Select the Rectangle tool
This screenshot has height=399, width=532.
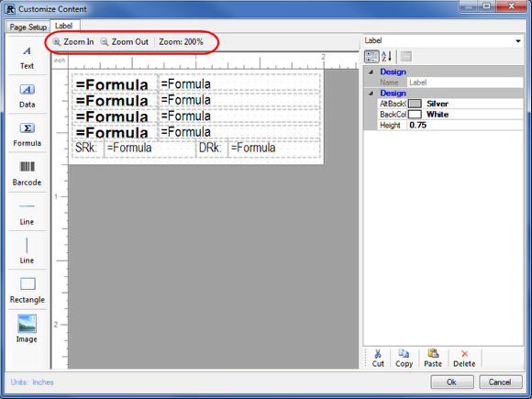[x=27, y=290]
